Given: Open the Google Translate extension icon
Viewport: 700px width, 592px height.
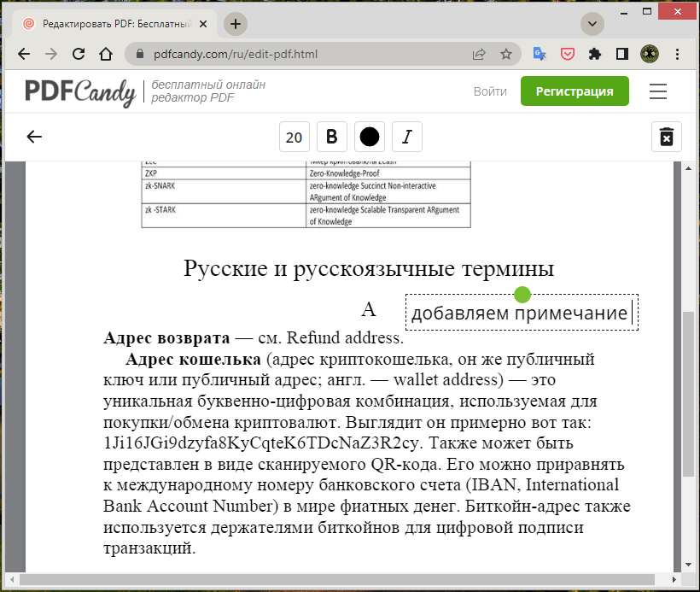Looking at the screenshot, I should pos(540,54).
